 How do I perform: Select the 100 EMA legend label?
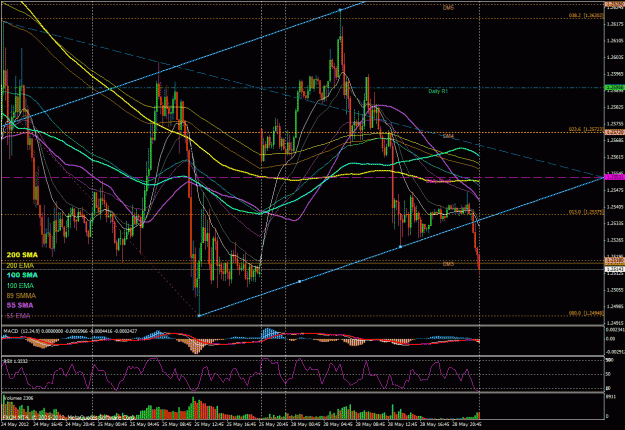(20, 285)
